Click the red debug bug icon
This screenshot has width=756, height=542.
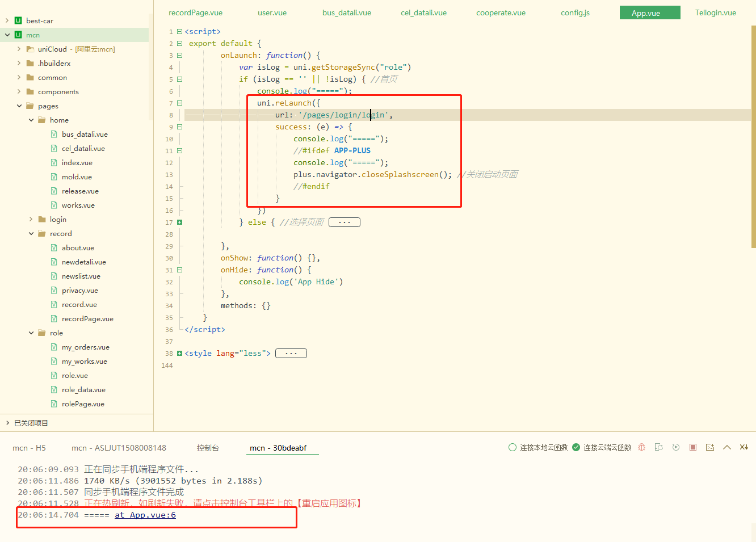pyautogui.click(x=641, y=447)
